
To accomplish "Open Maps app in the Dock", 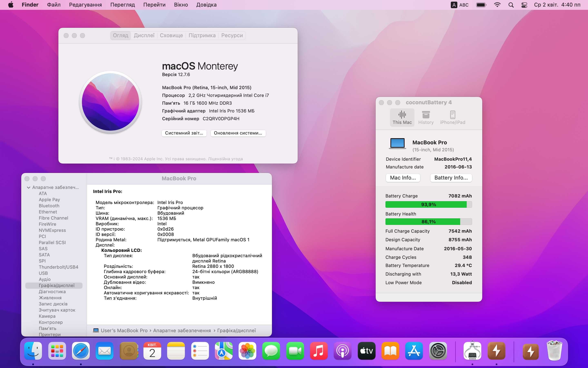I will [224, 351].
